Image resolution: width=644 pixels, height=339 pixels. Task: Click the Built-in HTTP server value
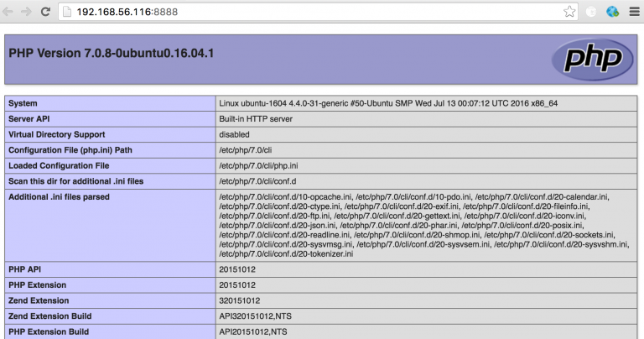257,119
